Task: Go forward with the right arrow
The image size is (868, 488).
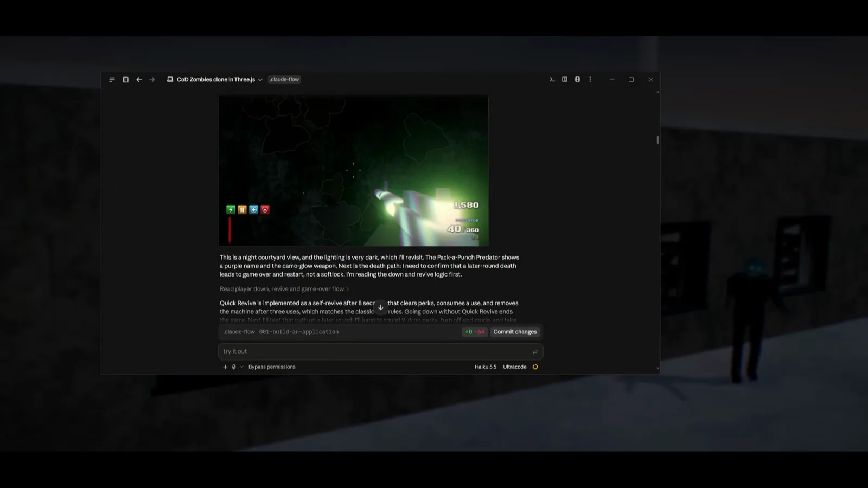Action: [x=152, y=80]
